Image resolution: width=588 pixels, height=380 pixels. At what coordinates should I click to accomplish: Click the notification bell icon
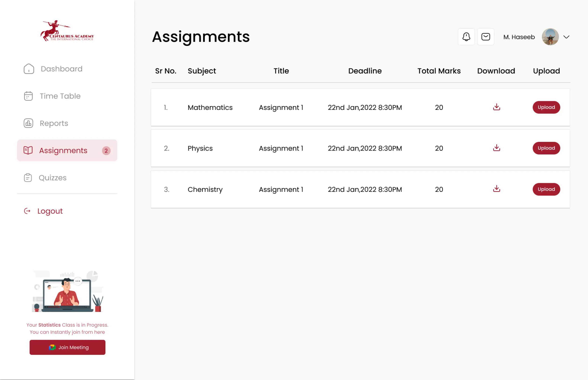click(x=466, y=37)
